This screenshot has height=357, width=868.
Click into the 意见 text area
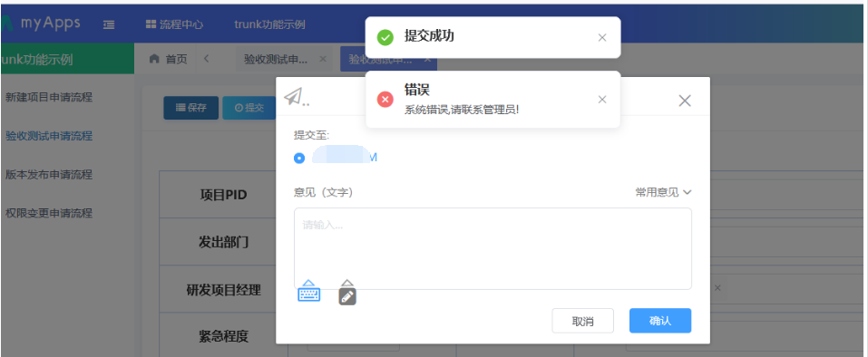click(x=493, y=248)
